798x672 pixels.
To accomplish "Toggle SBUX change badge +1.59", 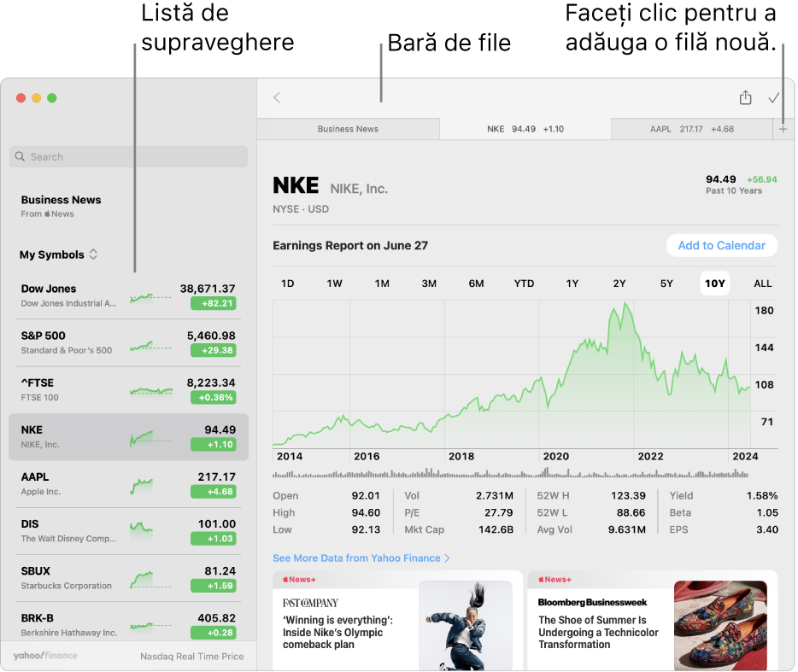I will click(214, 586).
